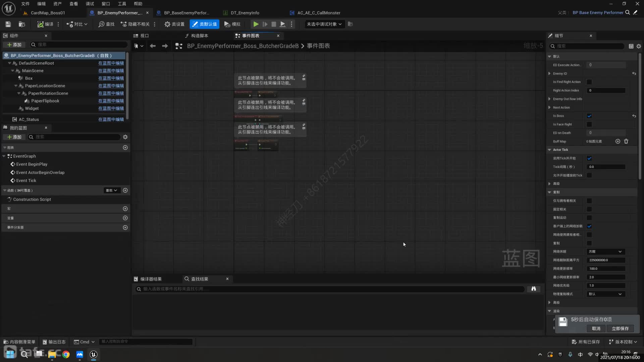Viewport: 644px width, 362px height.
Task: Click 立即保存 save now button
Action: [x=620, y=328]
